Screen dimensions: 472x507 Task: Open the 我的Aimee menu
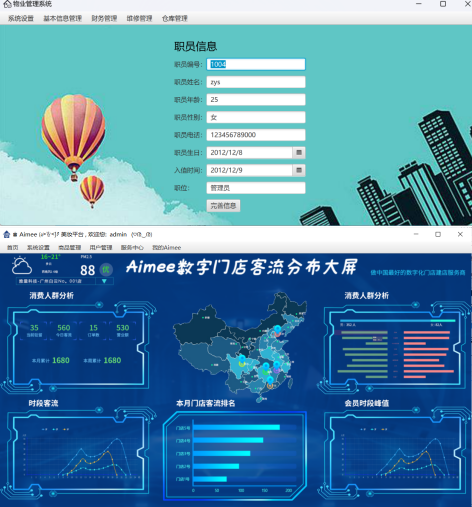point(167,247)
